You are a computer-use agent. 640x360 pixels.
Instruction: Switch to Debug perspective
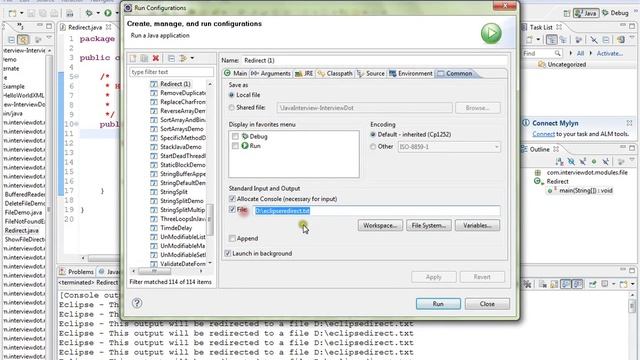click(x=616, y=13)
